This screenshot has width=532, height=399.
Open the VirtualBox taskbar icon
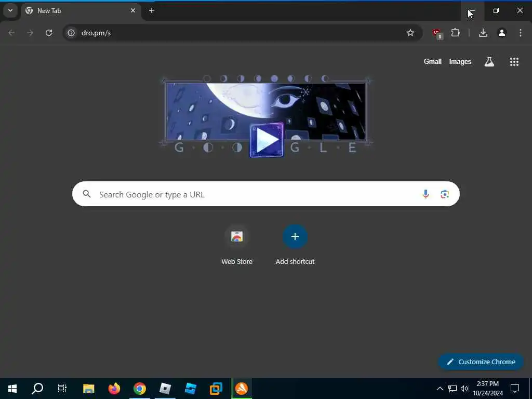tap(216, 389)
